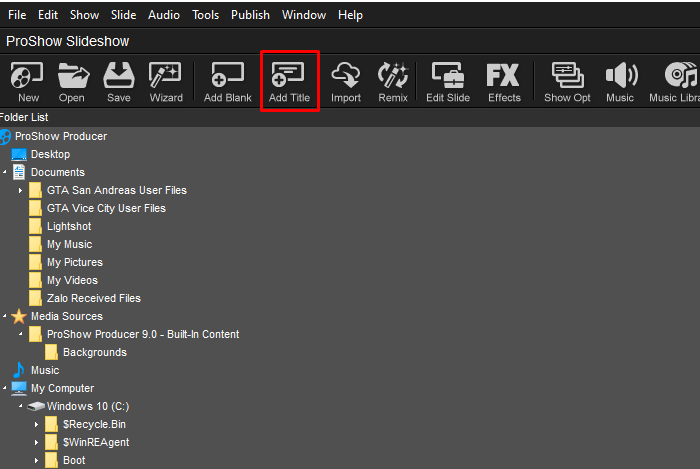Collapse the Documents tree node
The height and width of the screenshot is (469, 700).
5,172
